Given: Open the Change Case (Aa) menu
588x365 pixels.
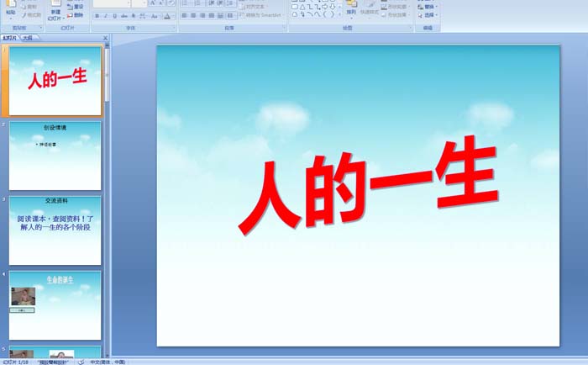Looking at the screenshot, I should coord(155,16).
